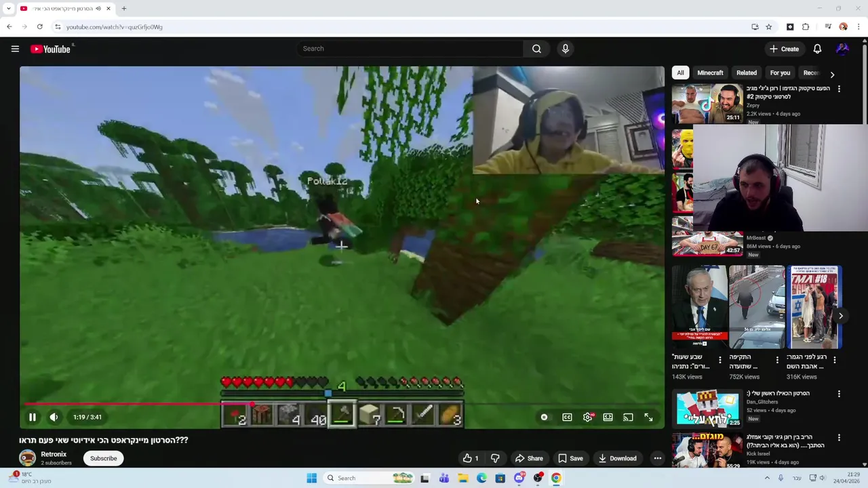Subscribe to the Retronix channel

(104, 459)
